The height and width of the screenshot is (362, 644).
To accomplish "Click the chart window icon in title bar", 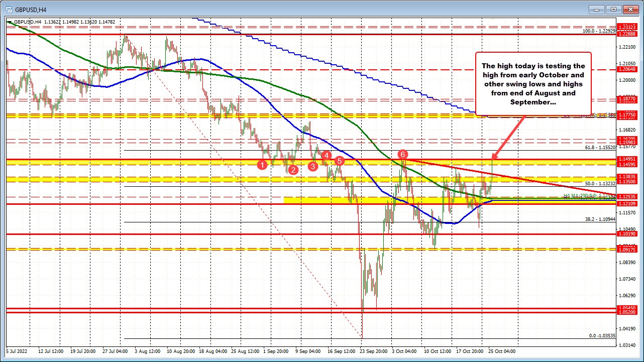I will click(10, 9).
